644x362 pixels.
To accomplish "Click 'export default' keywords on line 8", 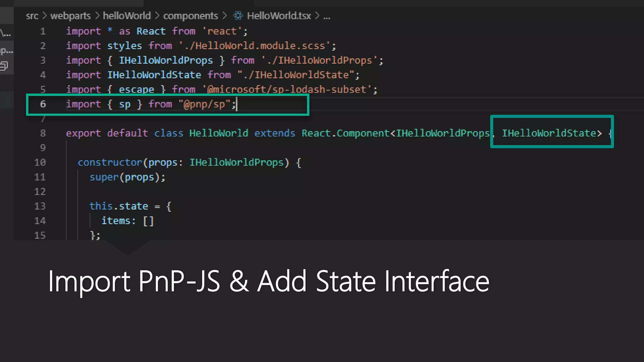I will click(107, 133).
